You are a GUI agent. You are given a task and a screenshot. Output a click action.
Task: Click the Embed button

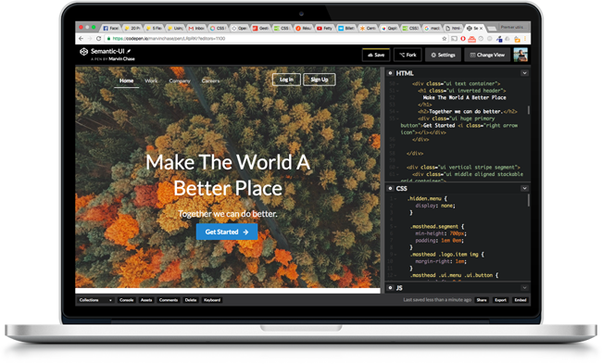520,300
